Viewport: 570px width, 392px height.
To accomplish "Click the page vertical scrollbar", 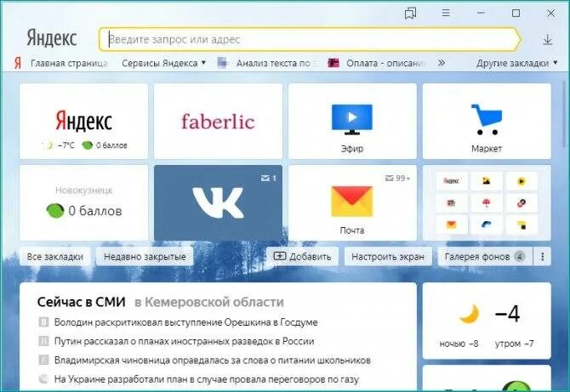I will [x=564, y=114].
